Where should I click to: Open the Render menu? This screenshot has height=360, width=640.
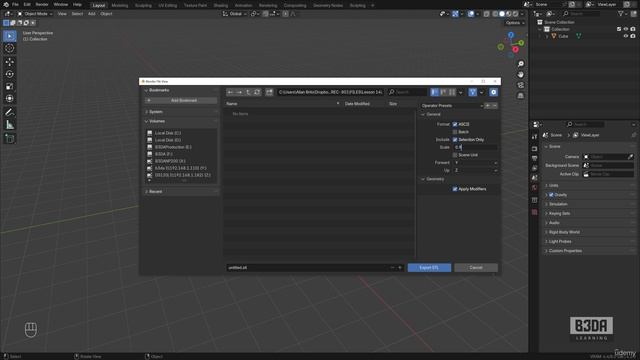42,4
